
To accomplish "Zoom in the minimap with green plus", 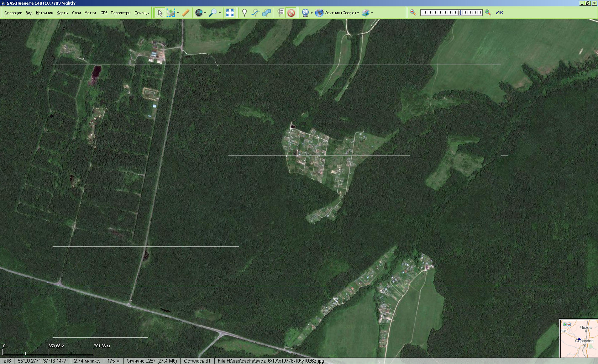I will click(x=565, y=324).
